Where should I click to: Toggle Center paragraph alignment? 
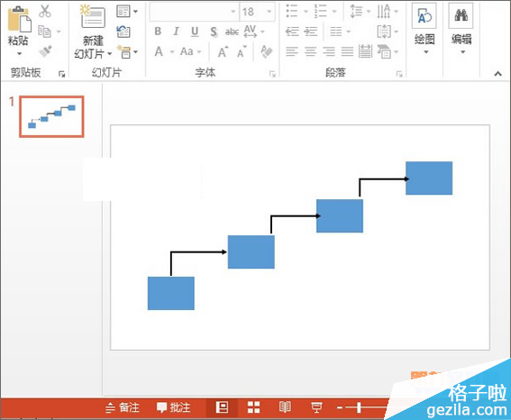[x=310, y=51]
